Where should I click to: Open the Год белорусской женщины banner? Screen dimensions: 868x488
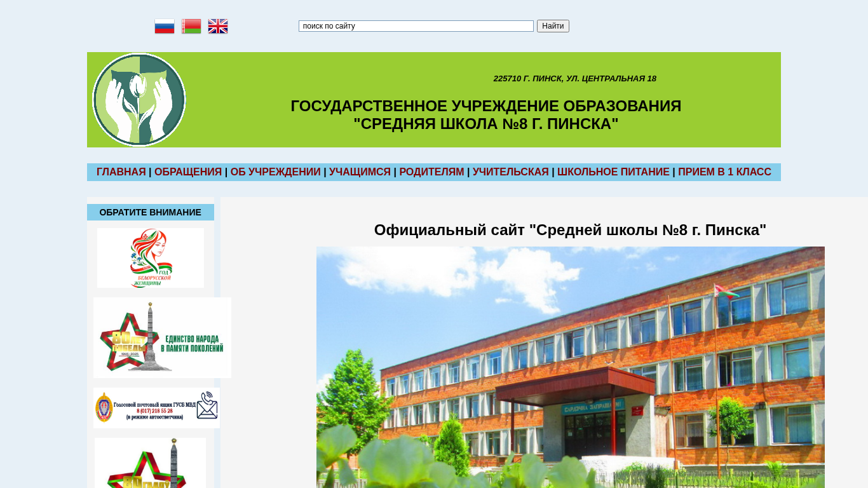pos(151,258)
